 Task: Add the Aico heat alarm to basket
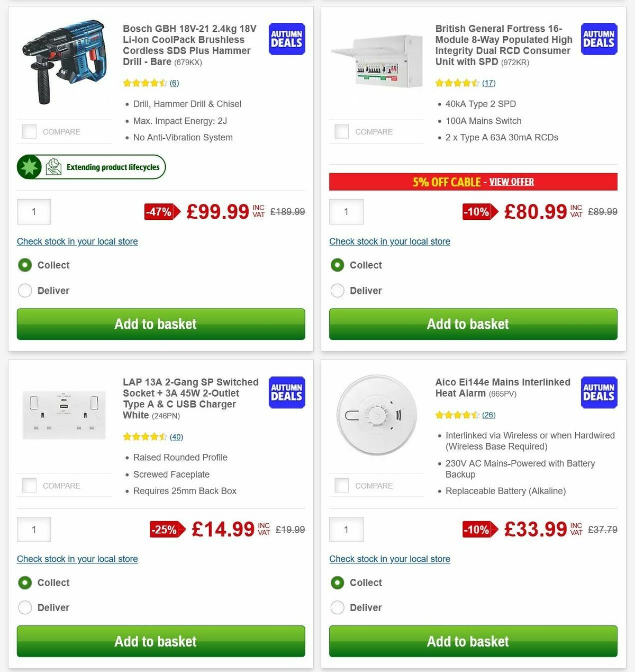[x=468, y=641]
